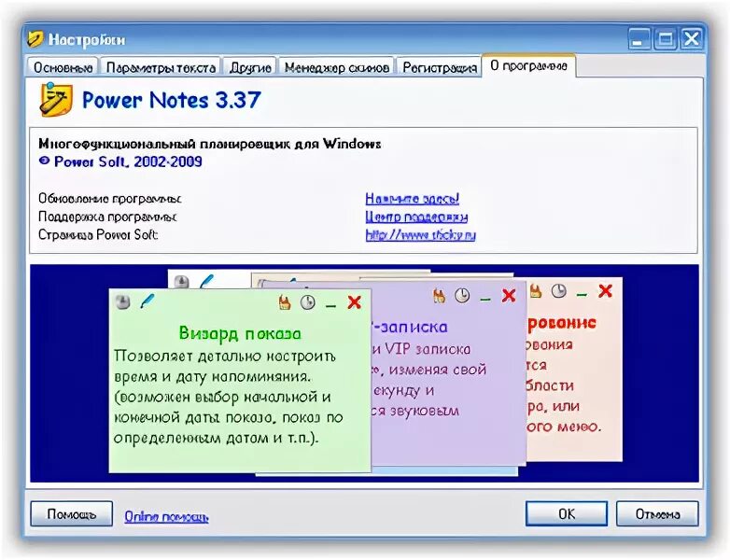Click the save icon on green note
730x560 pixels.
tap(285, 303)
